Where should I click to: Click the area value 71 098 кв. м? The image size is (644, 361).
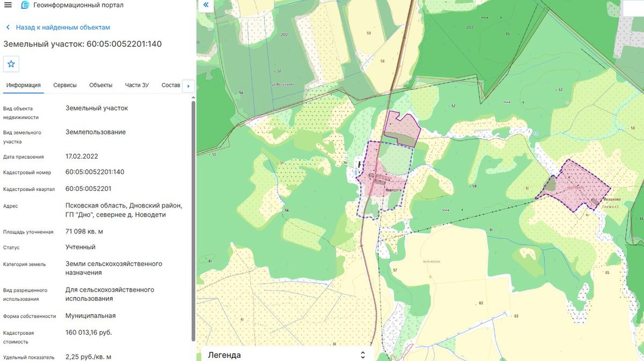(x=84, y=232)
